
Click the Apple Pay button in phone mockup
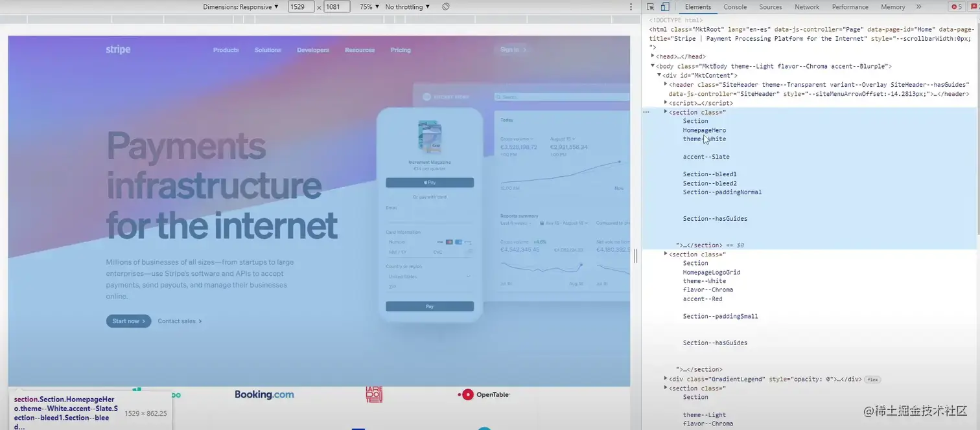(x=430, y=183)
